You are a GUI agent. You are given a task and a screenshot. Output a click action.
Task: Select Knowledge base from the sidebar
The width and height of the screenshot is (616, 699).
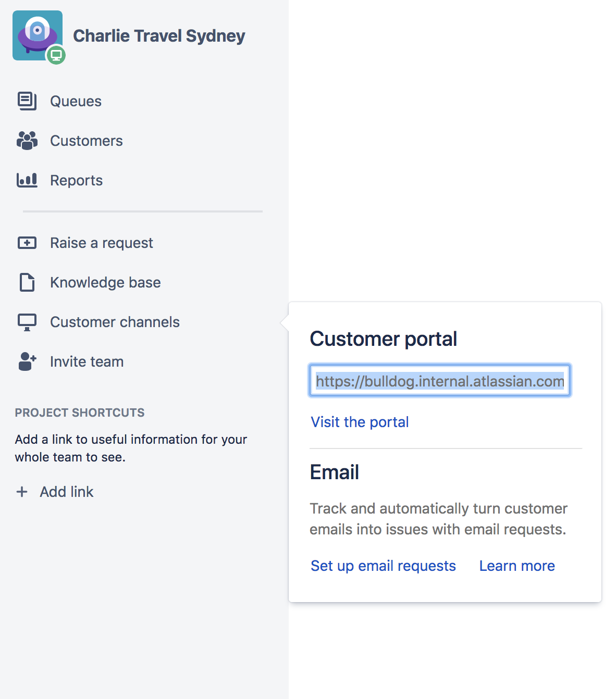point(105,282)
